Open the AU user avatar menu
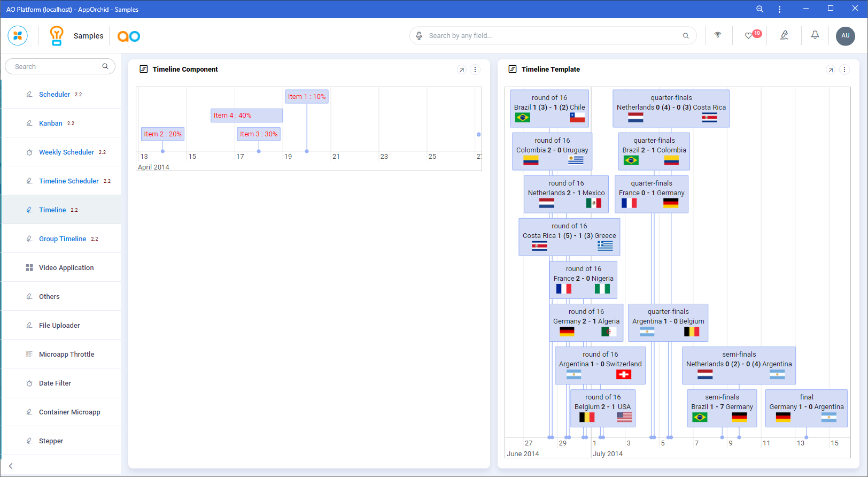This screenshot has width=868, height=477. pos(845,36)
